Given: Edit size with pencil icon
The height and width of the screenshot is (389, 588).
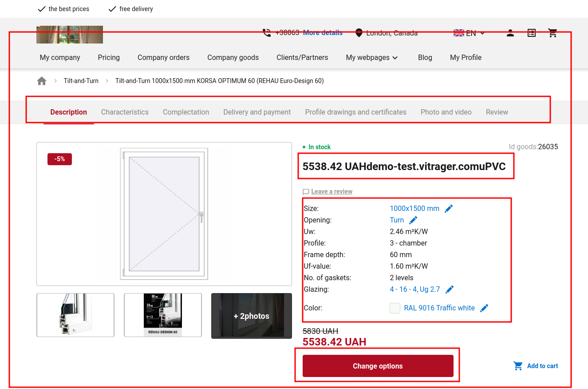Looking at the screenshot, I should point(449,209).
